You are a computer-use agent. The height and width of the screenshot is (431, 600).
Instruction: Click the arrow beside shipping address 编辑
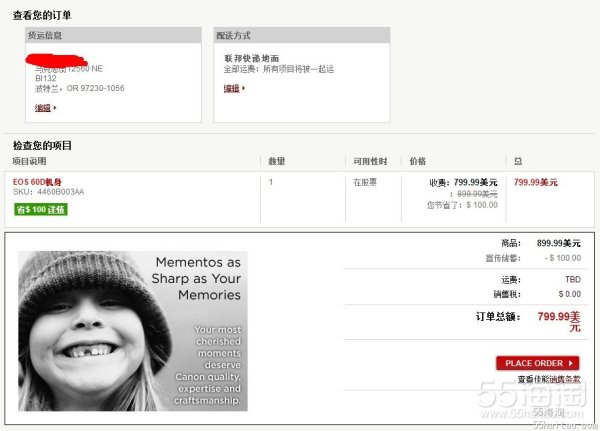tap(52, 108)
